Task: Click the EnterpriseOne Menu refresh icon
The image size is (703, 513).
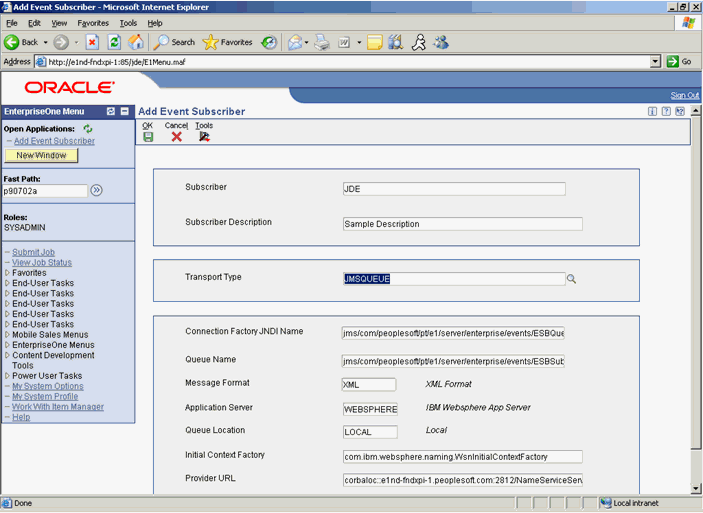Action: [111, 111]
